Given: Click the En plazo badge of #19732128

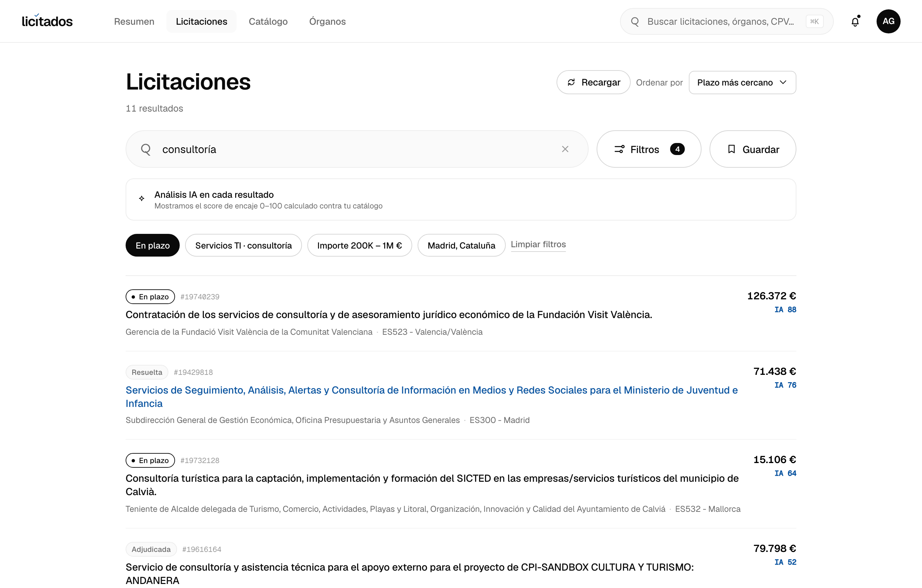Looking at the screenshot, I should (x=150, y=460).
